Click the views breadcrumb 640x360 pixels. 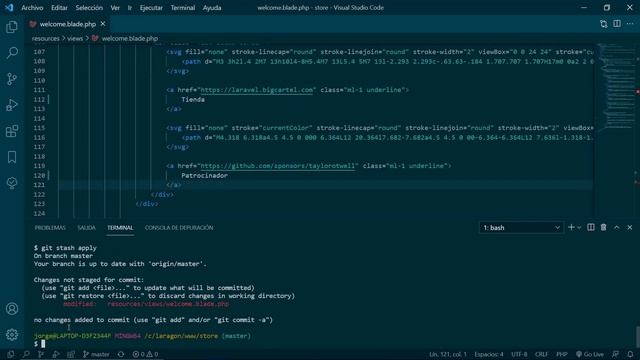pos(75,38)
